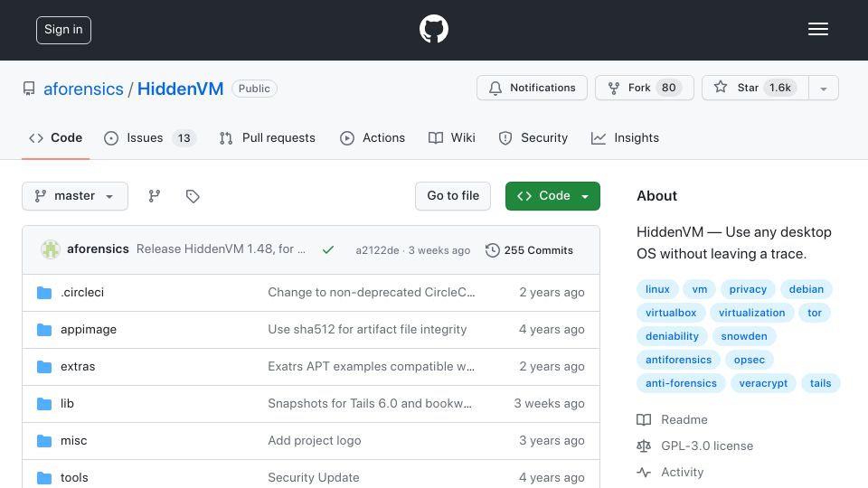The height and width of the screenshot is (488, 868).
Task: Fork the repository
Action: click(x=645, y=88)
